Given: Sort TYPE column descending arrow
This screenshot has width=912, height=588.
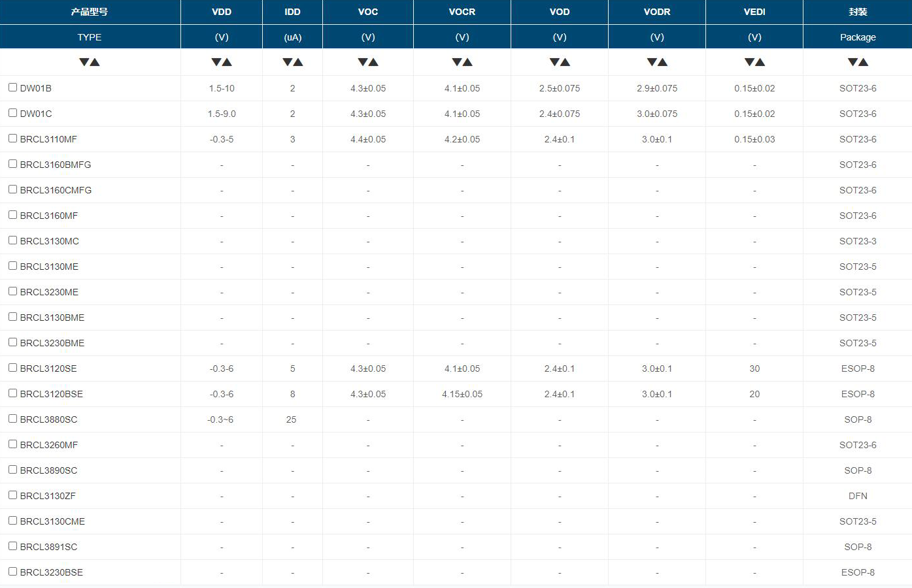Looking at the screenshot, I should (84, 62).
